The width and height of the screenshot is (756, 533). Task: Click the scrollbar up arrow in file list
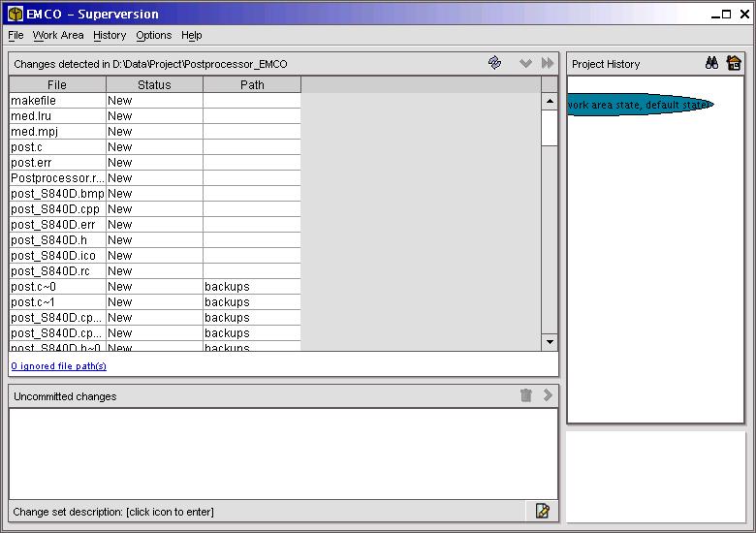tap(550, 101)
